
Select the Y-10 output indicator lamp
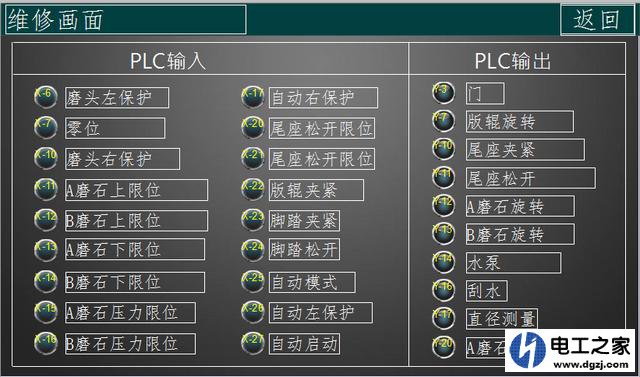(443, 149)
